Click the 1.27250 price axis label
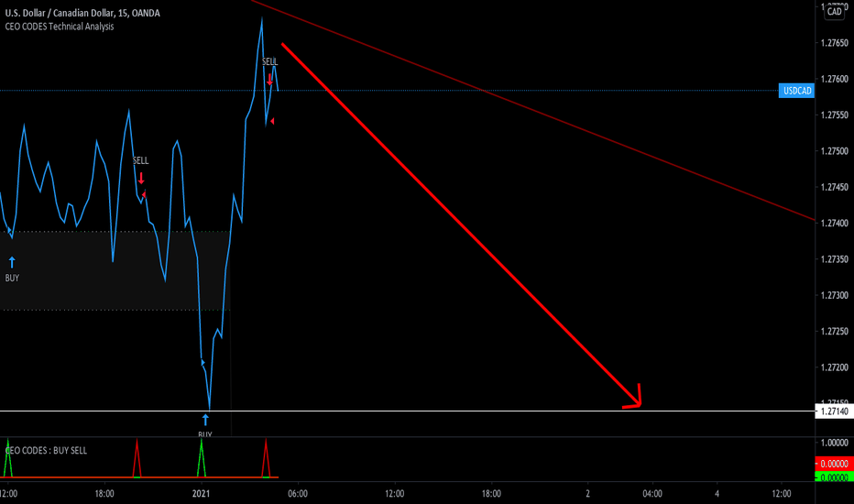The width and height of the screenshot is (854, 504). [834, 332]
